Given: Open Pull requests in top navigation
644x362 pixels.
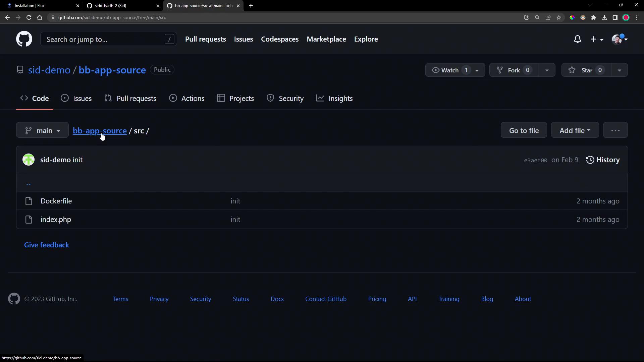Looking at the screenshot, I should pos(205,39).
